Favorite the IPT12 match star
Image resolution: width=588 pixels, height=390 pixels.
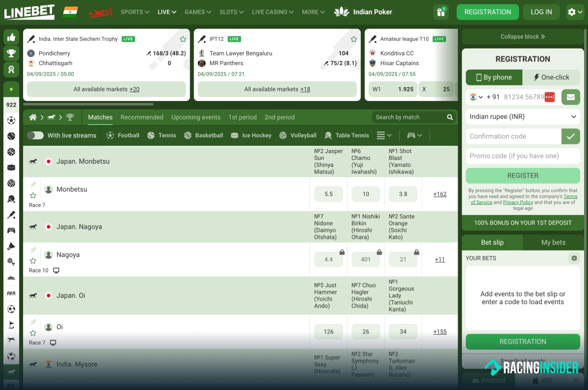pos(354,39)
